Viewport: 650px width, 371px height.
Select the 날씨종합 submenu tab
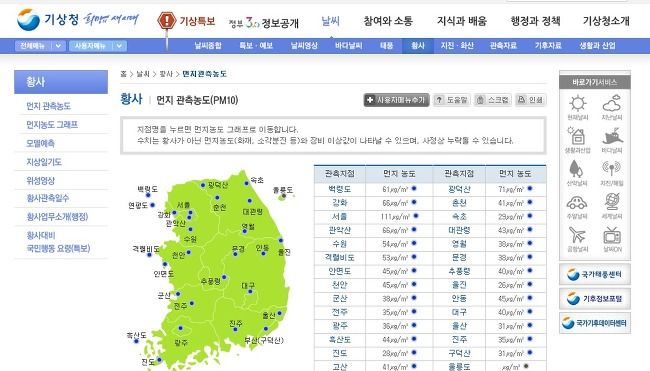point(208,46)
